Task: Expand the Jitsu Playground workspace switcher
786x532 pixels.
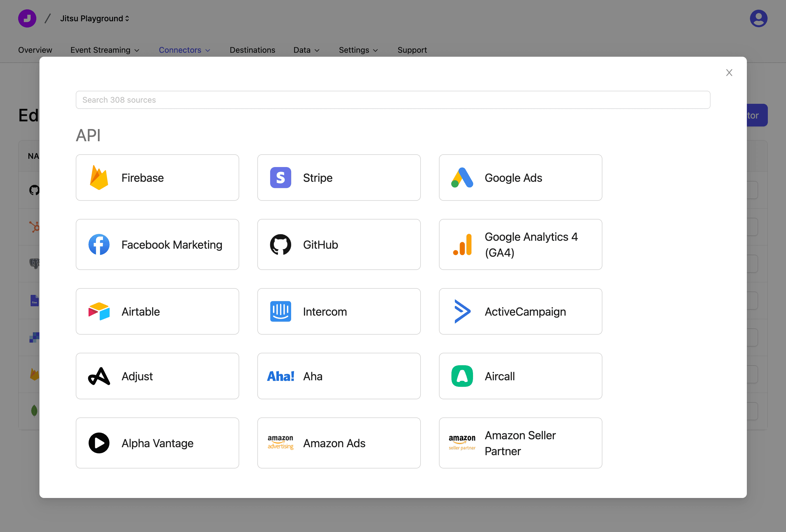Action: 95,18
